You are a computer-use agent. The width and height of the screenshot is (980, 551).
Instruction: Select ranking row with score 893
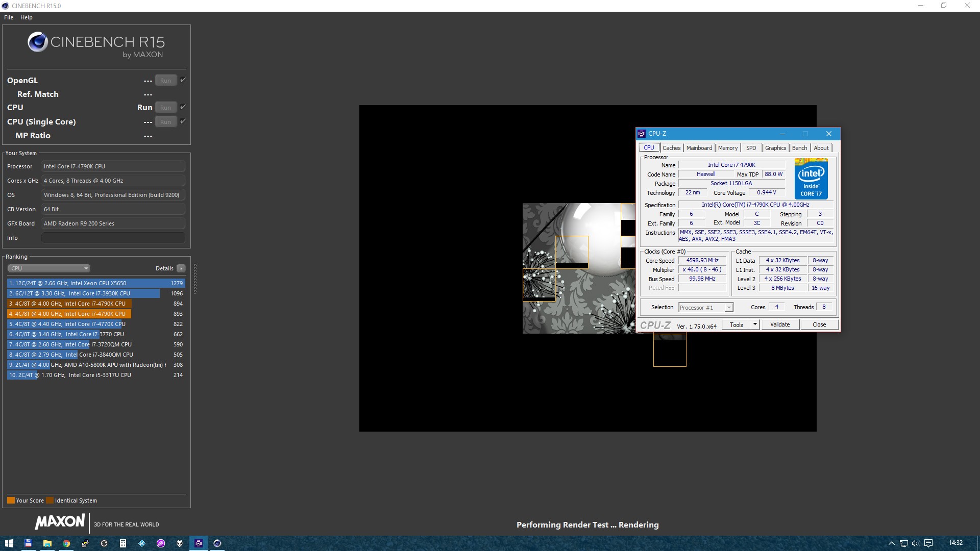(96, 314)
